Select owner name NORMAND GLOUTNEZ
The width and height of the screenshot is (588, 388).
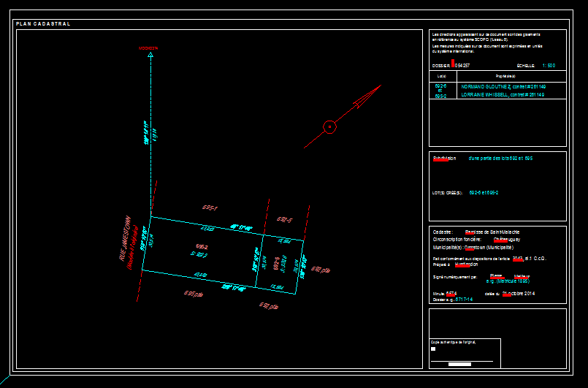[x=486, y=86]
